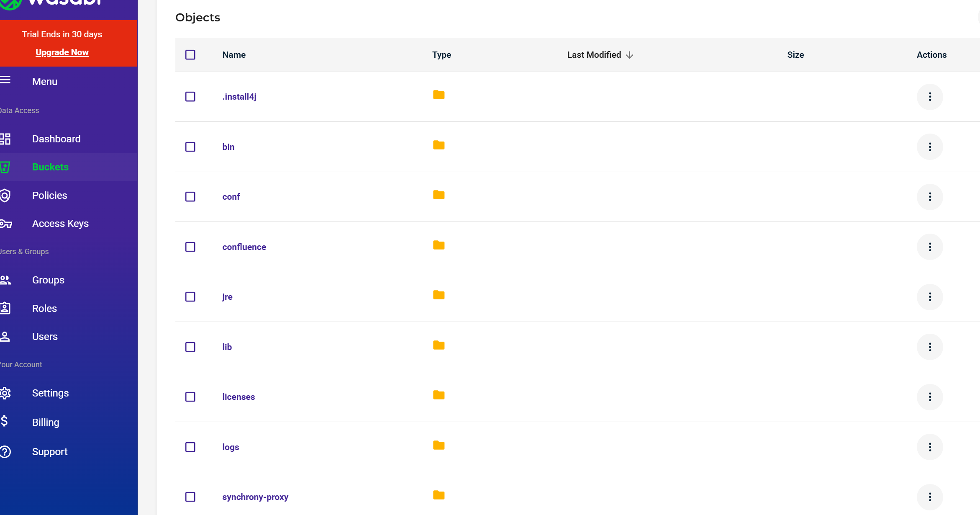Open the synchrony-proxy folder link
Screen dimensions: 980x515
pos(255,497)
